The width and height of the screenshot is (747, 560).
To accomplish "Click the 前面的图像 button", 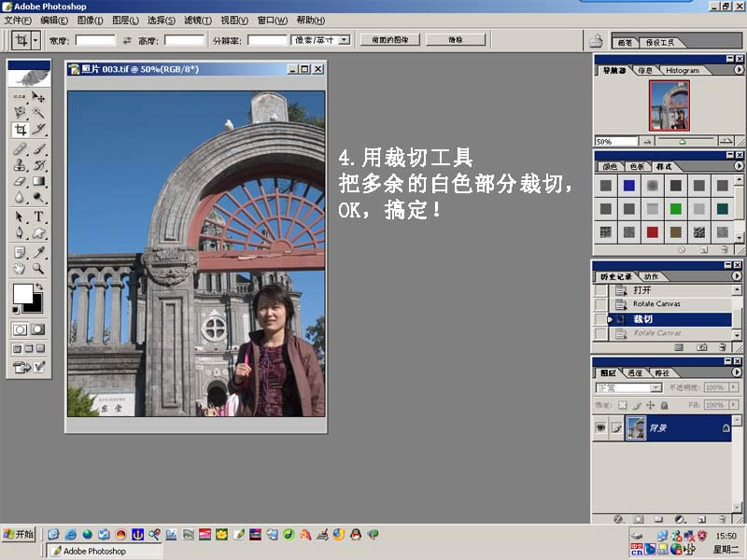I will [389, 40].
